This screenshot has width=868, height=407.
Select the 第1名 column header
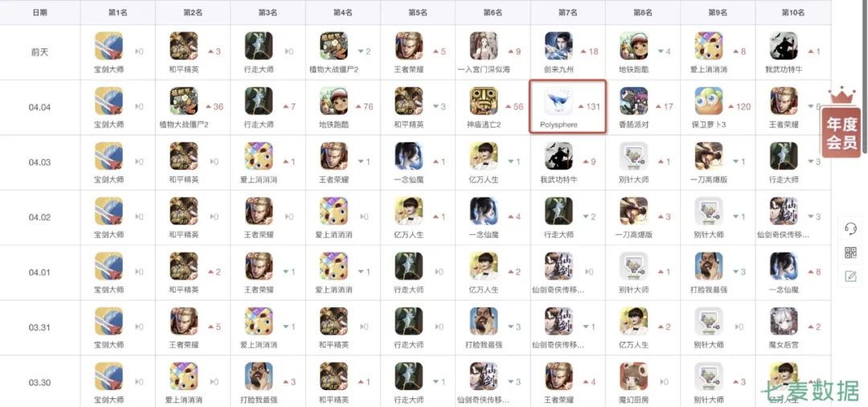tap(117, 12)
